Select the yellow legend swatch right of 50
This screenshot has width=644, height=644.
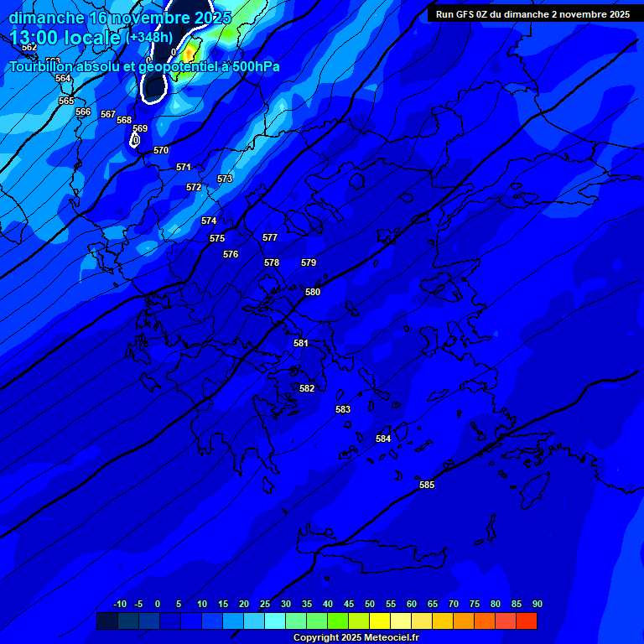(x=380, y=621)
